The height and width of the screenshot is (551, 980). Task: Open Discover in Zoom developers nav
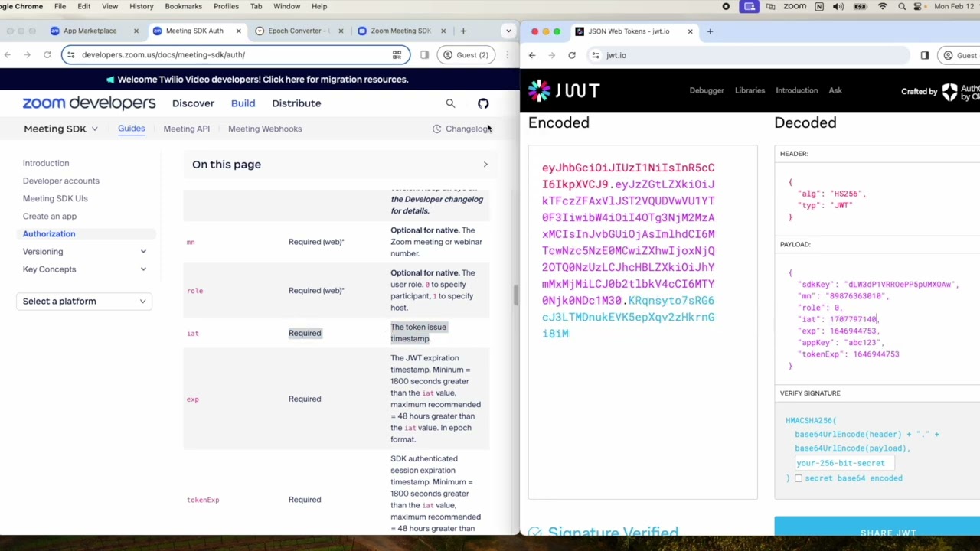click(x=193, y=103)
